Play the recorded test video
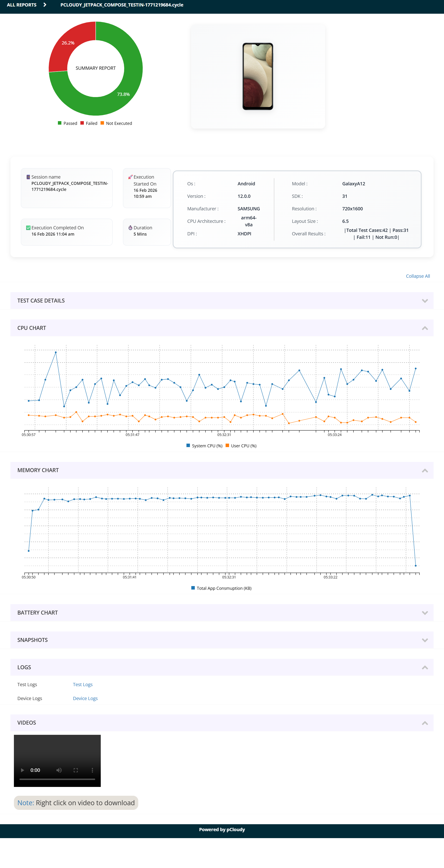 (22, 770)
